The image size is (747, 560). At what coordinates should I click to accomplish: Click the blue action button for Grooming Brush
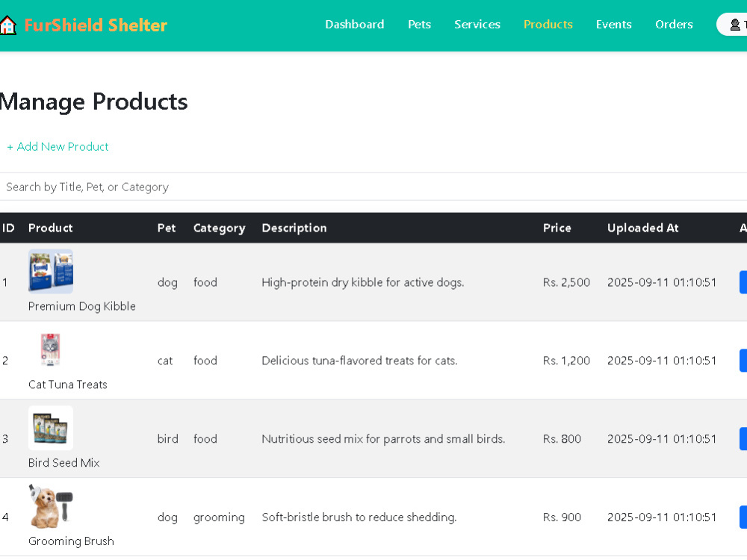743,517
